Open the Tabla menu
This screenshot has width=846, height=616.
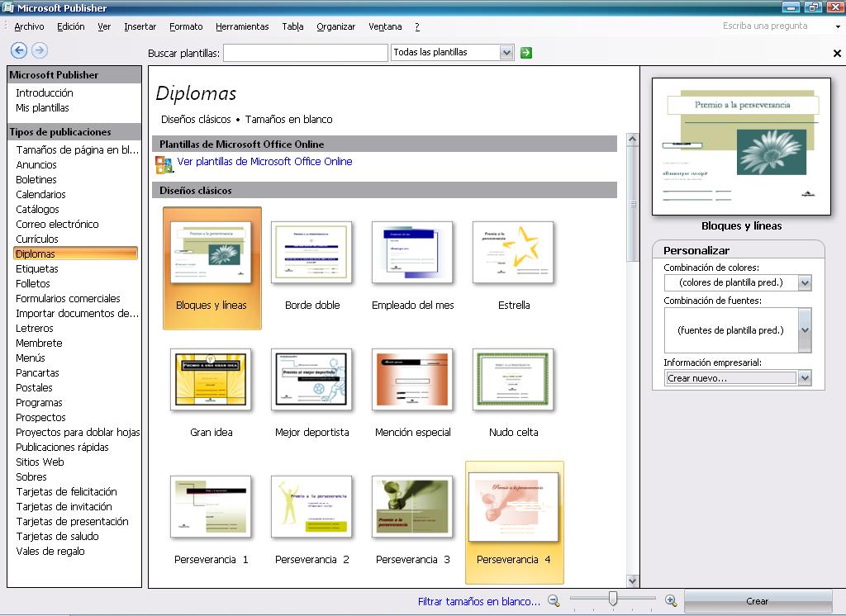click(292, 26)
